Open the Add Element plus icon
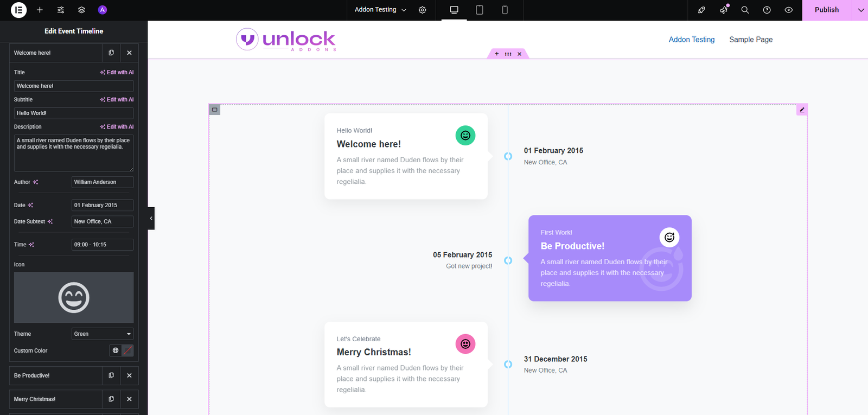 tap(40, 10)
